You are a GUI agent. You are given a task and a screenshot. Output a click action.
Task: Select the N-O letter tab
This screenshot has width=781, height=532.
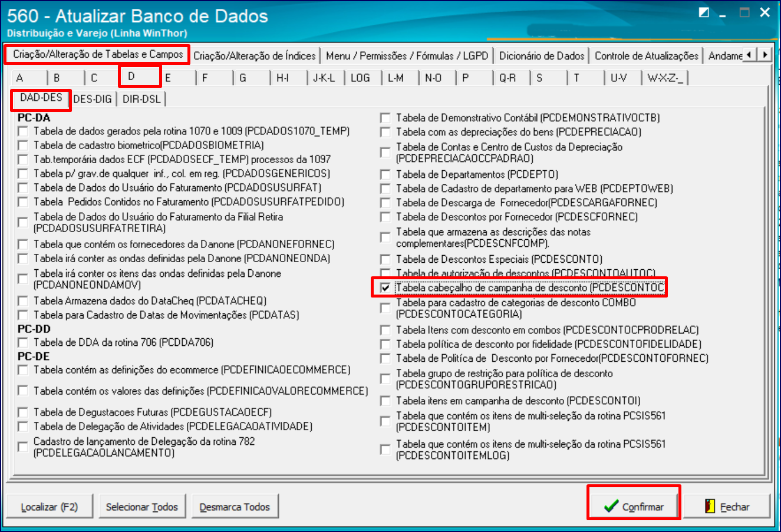click(438, 78)
